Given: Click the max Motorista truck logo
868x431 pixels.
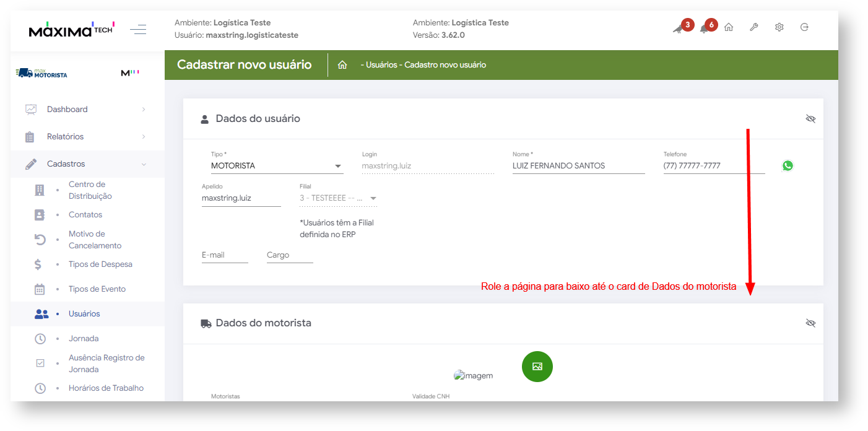Looking at the screenshot, I should (x=41, y=73).
